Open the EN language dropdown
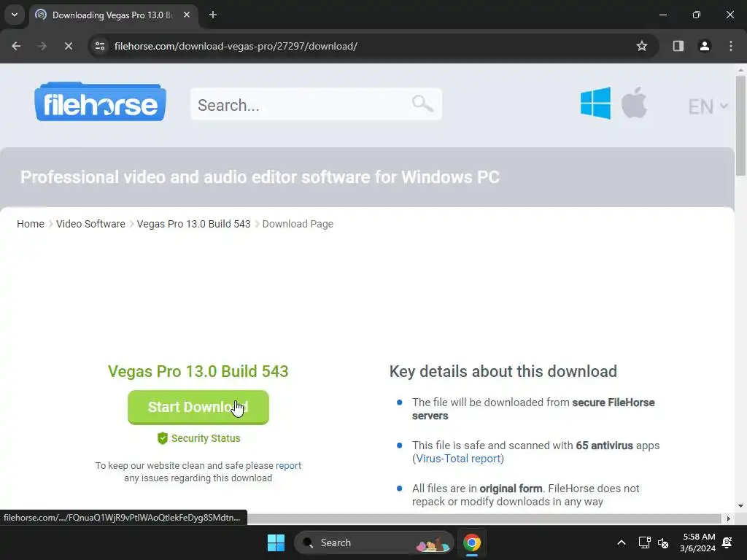 coord(708,106)
